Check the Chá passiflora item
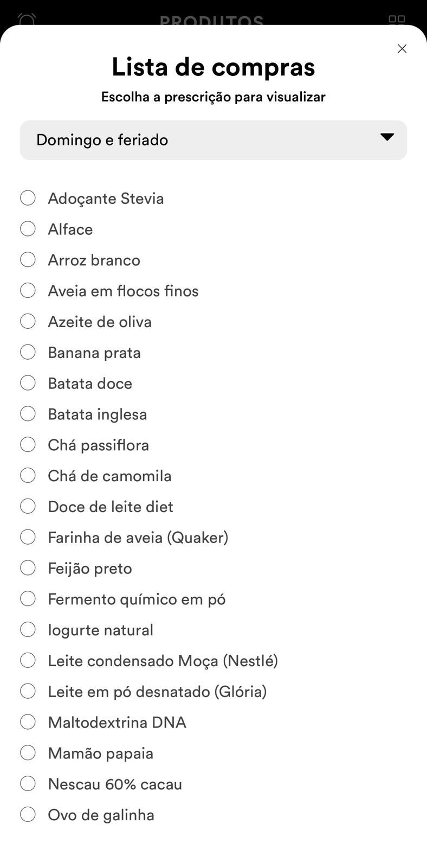 (x=28, y=445)
